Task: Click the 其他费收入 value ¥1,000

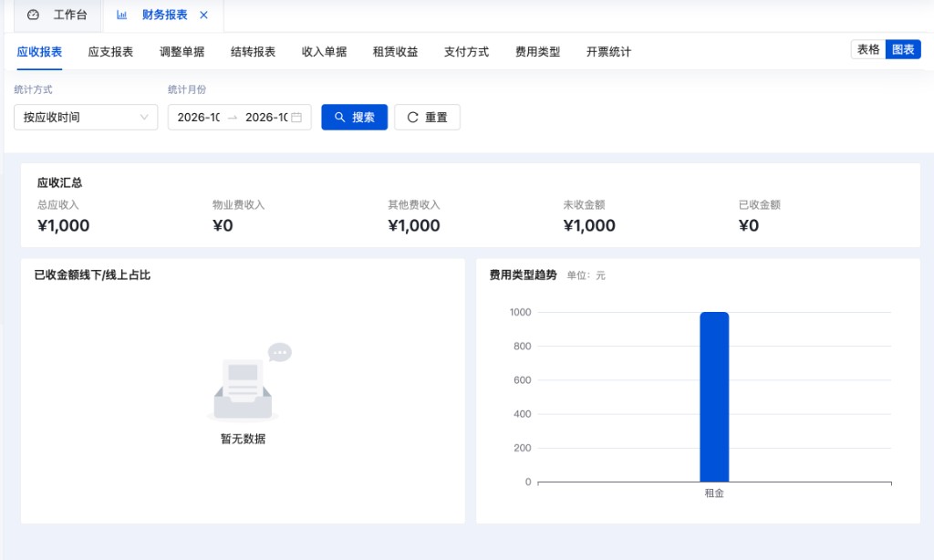Action: pos(414,226)
